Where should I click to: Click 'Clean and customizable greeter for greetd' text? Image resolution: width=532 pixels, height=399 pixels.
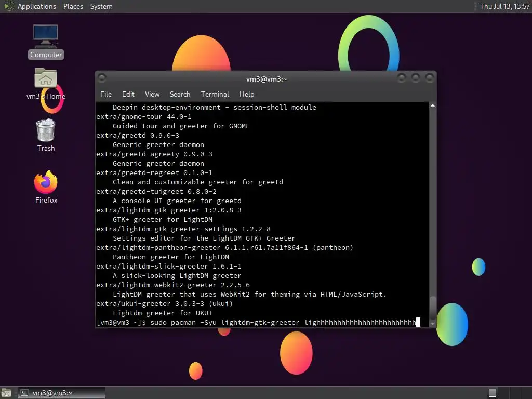(x=197, y=182)
